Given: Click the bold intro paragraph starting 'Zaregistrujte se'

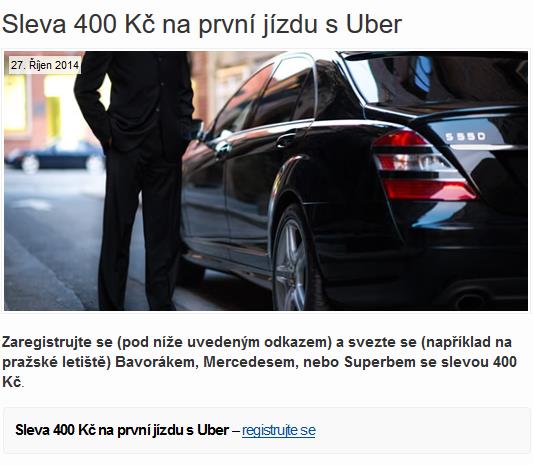Looking at the screenshot, I should pyautogui.click(x=259, y=362).
